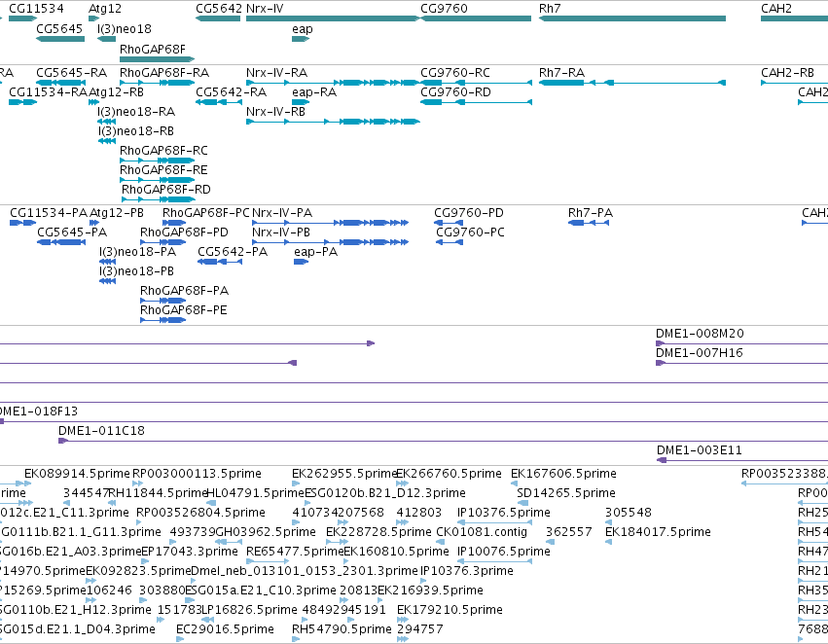The image size is (828, 644).
Task: Select the DME1-008M20 clone
Action: pos(742,343)
